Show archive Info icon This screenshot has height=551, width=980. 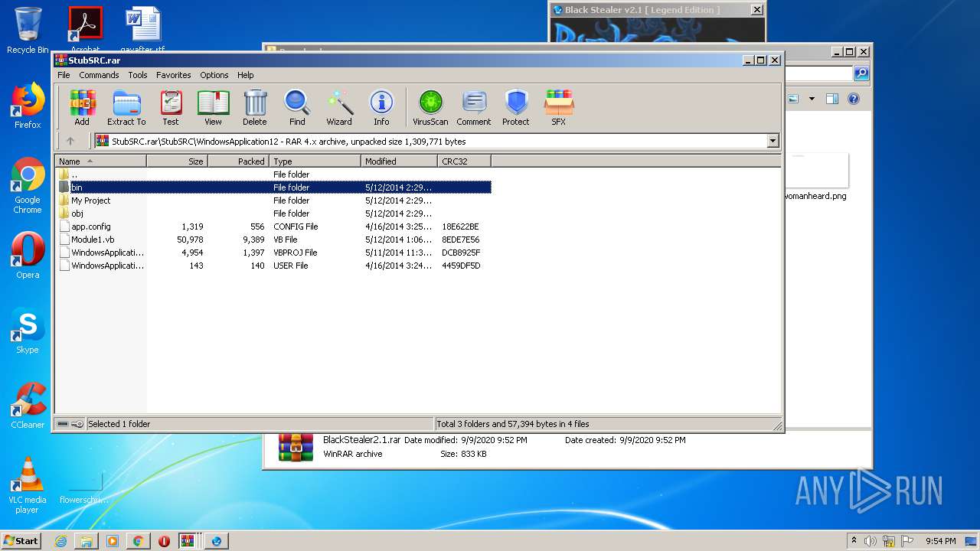381,108
